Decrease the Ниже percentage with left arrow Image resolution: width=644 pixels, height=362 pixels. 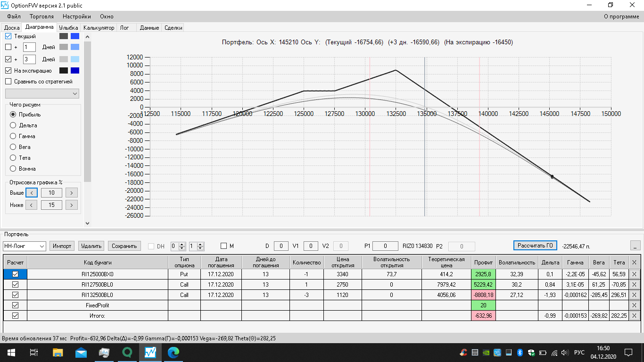(x=31, y=205)
